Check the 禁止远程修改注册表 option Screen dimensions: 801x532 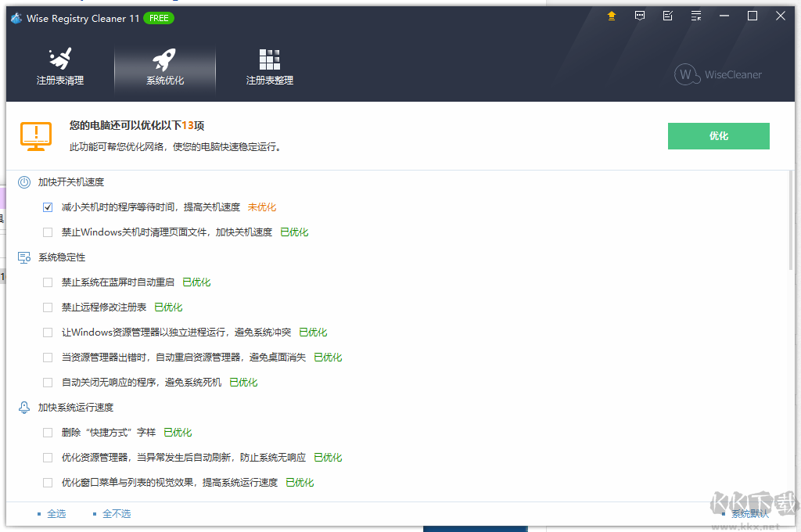click(48, 307)
